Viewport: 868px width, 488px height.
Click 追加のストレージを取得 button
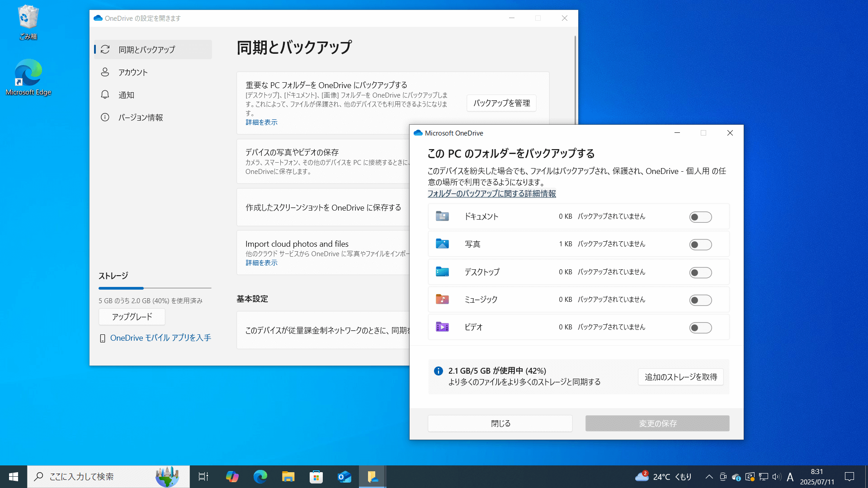tap(680, 377)
